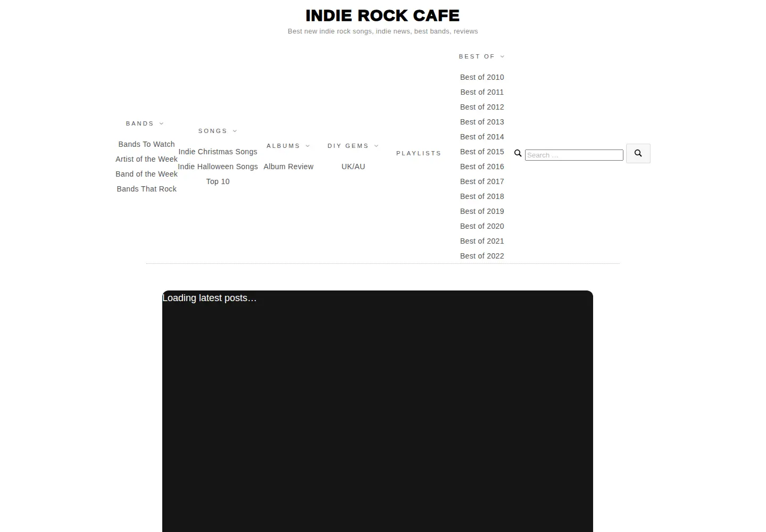Open the Top 10 songs link
Viewport: 766px width, 532px height.
point(218,181)
